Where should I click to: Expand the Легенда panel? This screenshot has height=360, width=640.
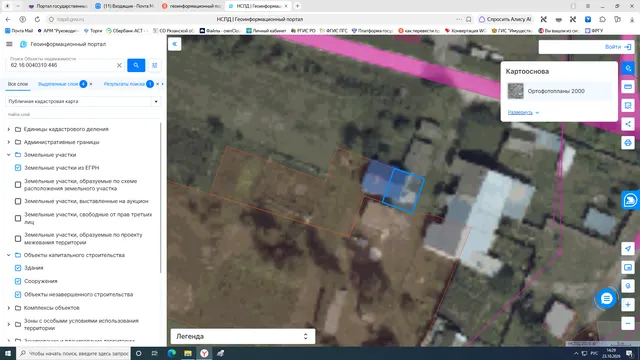[x=243, y=336]
